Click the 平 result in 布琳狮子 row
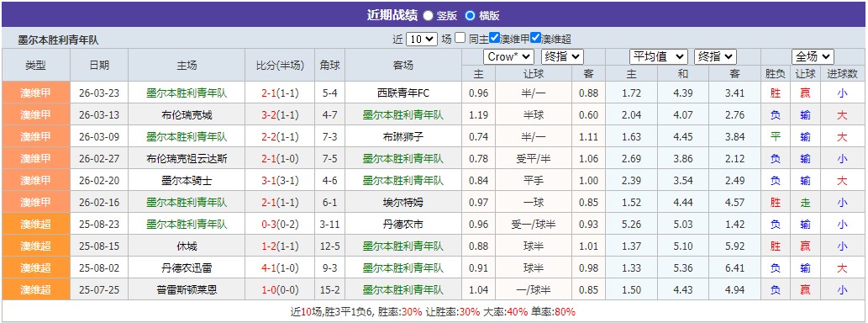Screen dimensions: 868x323 click(775, 137)
